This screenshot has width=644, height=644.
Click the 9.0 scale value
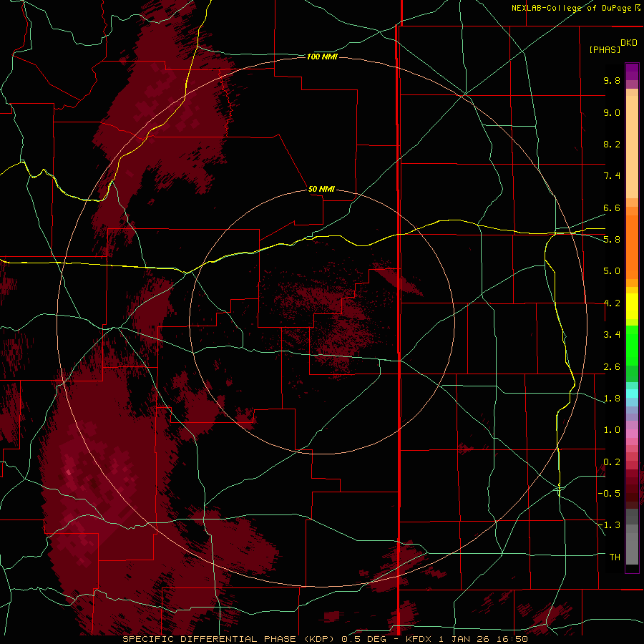(612, 112)
